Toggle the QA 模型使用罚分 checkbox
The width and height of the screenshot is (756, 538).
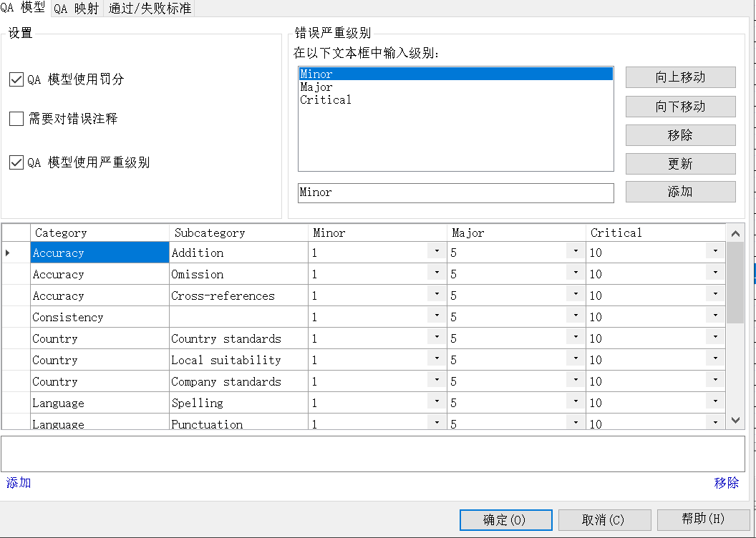click(16, 79)
